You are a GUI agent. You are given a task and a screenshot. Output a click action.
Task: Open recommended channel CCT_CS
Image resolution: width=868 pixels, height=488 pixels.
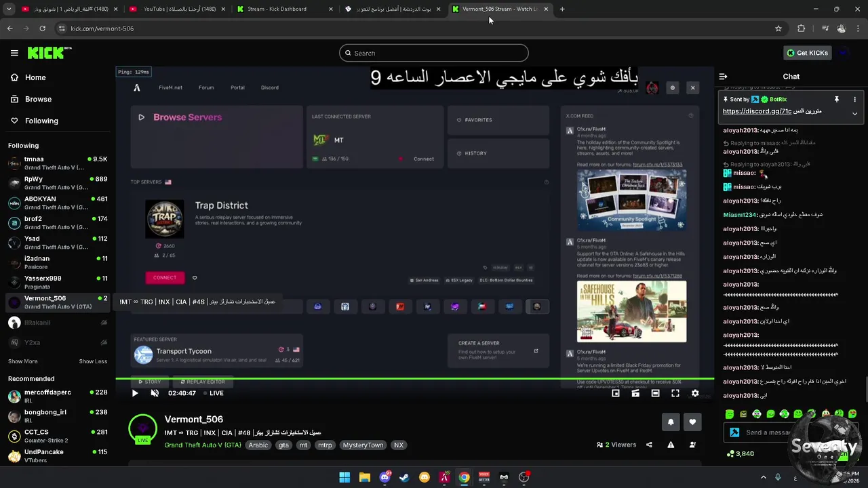[x=58, y=436]
